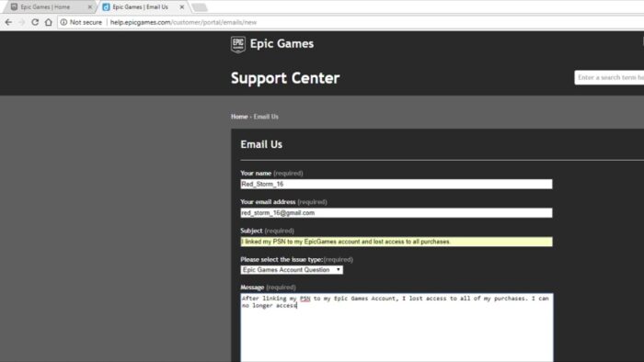
Task: Click the Home breadcrumb link
Action: tap(239, 117)
